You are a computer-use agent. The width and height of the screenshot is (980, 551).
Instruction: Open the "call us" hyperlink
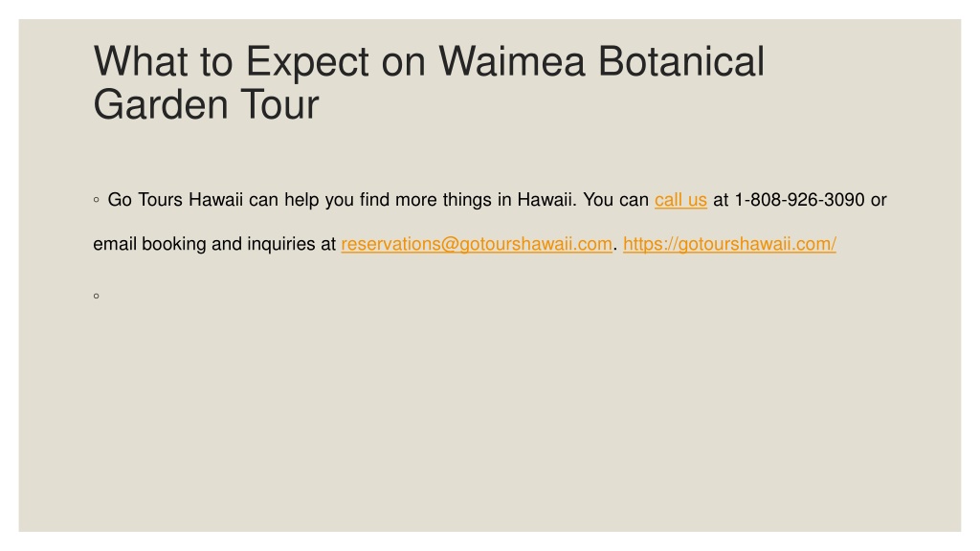(680, 200)
